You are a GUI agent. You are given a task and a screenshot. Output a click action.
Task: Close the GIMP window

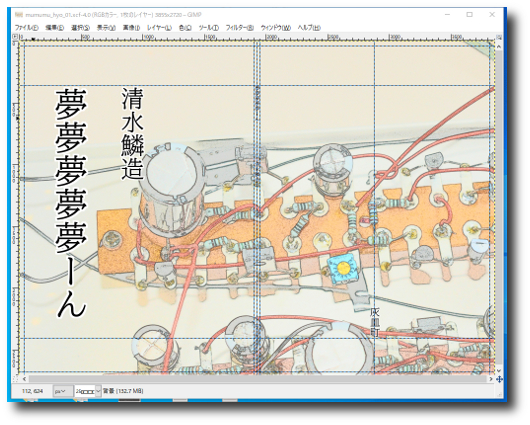click(x=492, y=15)
